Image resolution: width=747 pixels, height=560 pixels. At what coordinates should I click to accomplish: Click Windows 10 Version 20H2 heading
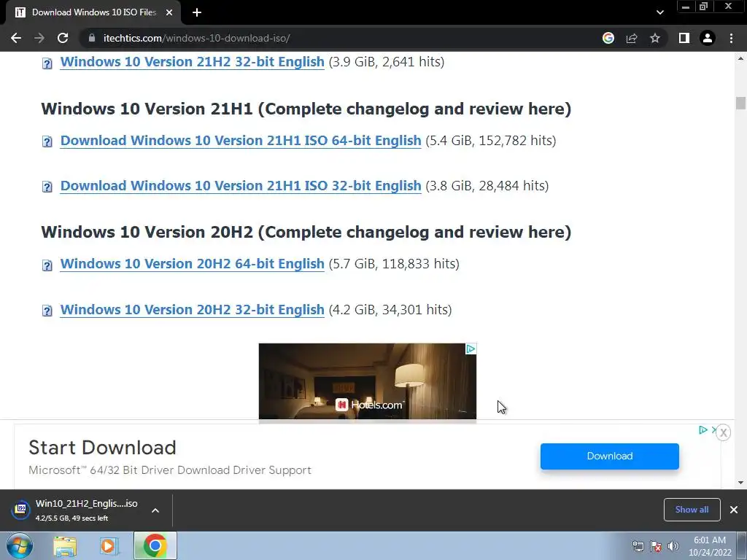[x=306, y=232]
